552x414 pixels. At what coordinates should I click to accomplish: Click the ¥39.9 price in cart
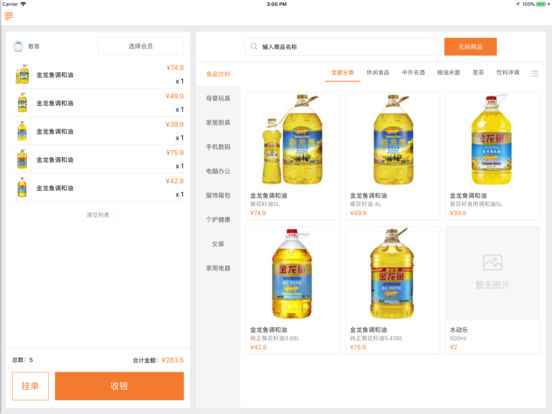tap(175, 124)
